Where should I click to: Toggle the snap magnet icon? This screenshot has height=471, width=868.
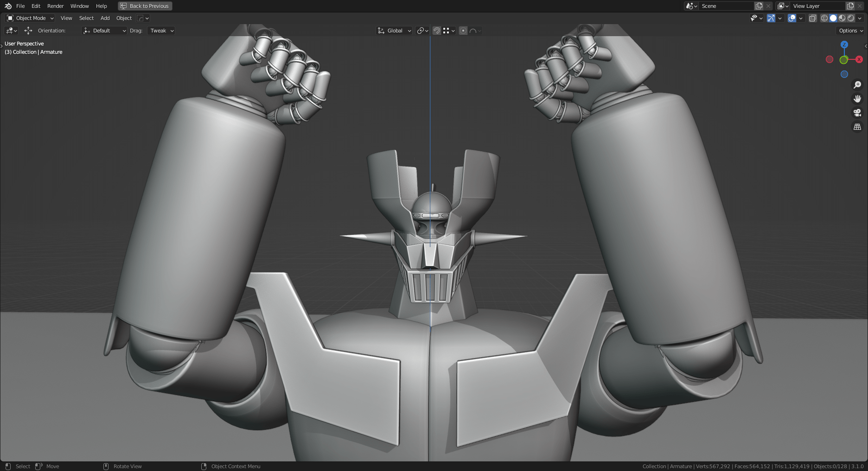click(436, 31)
